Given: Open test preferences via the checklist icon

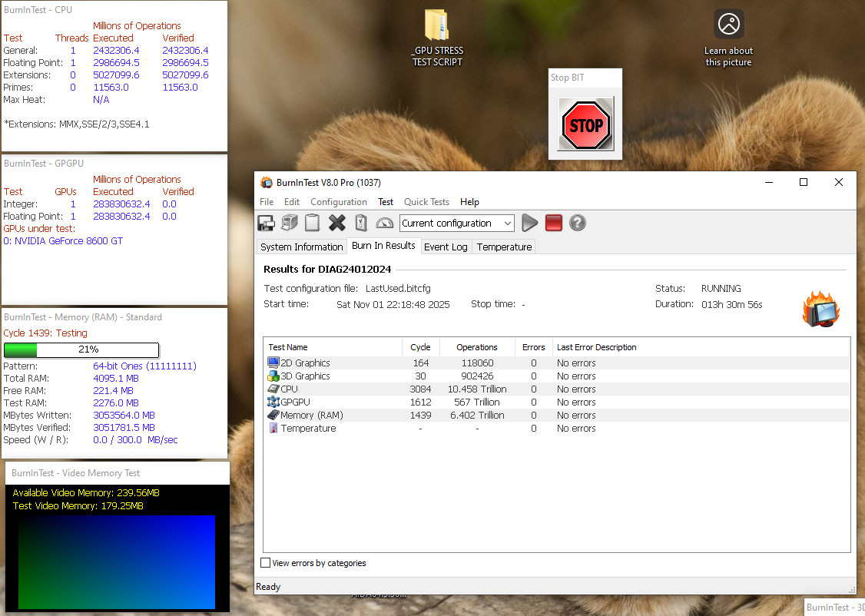Looking at the screenshot, I should 360,223.
